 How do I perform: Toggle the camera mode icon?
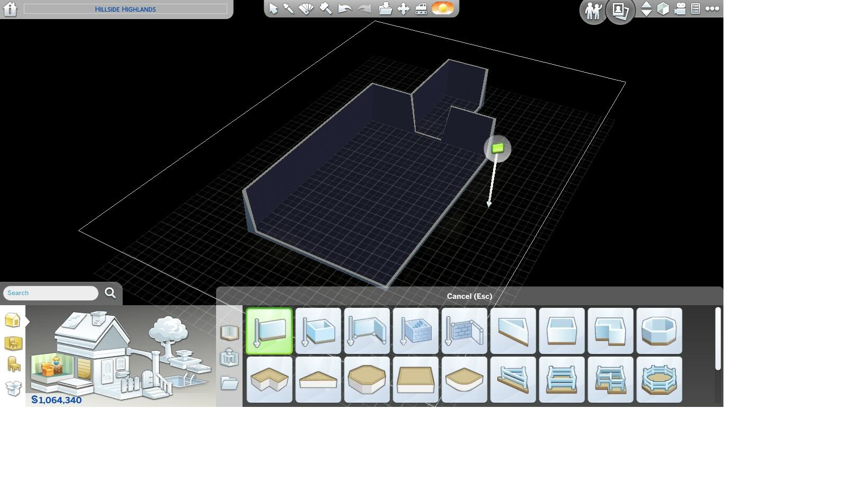pos(681,8)
